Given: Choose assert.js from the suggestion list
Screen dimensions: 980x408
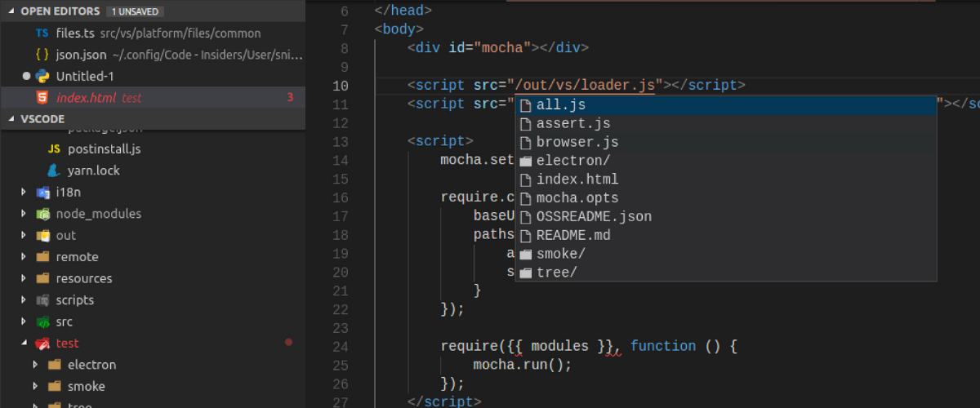Looking at the screenshot, I should click(725, 124).
